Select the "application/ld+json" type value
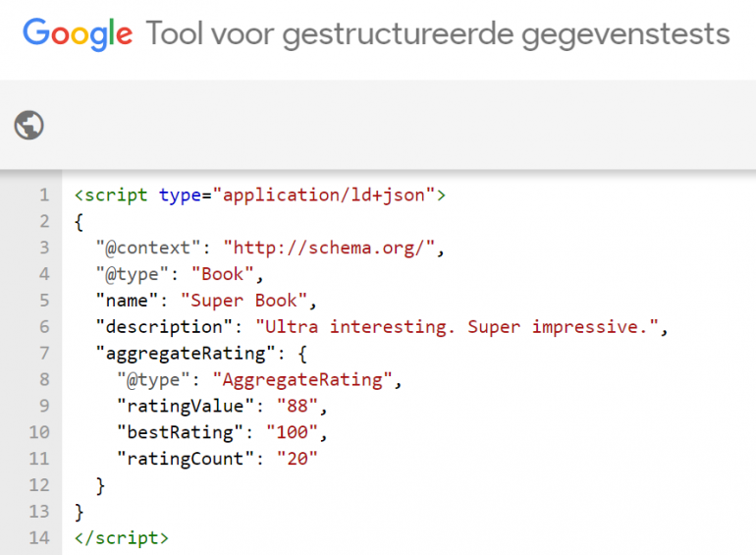Image resolution: width=756 pixels, height=555 pixels. click(x=324, y=195)
